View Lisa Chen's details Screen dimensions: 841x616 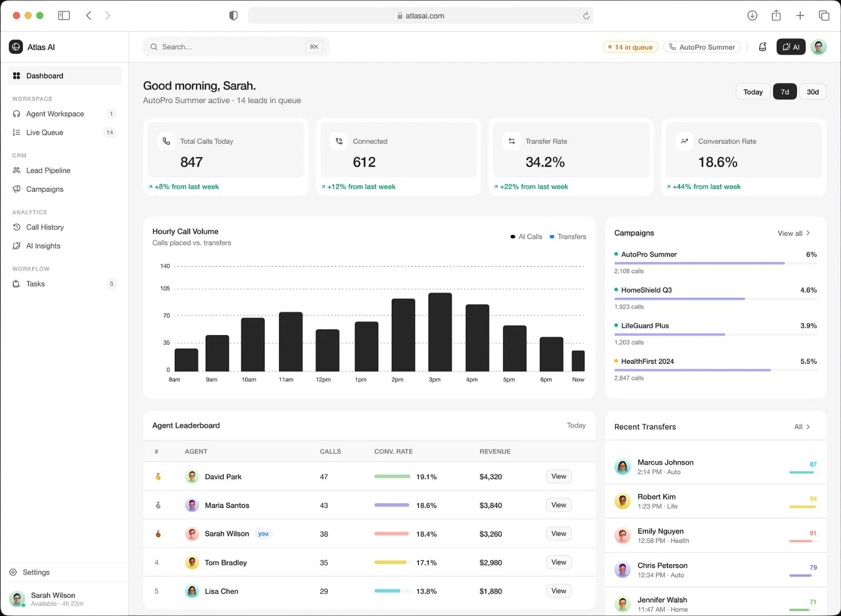pos(559,591)
